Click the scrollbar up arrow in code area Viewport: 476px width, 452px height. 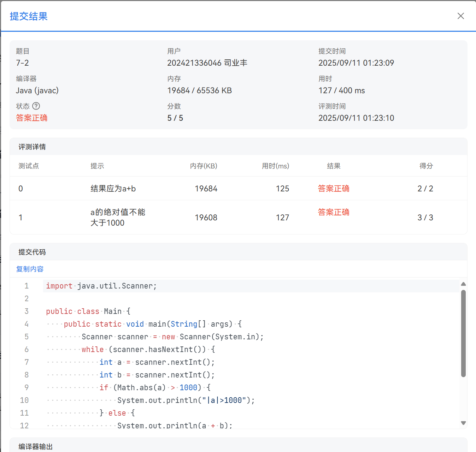click(x=463, y=284)
